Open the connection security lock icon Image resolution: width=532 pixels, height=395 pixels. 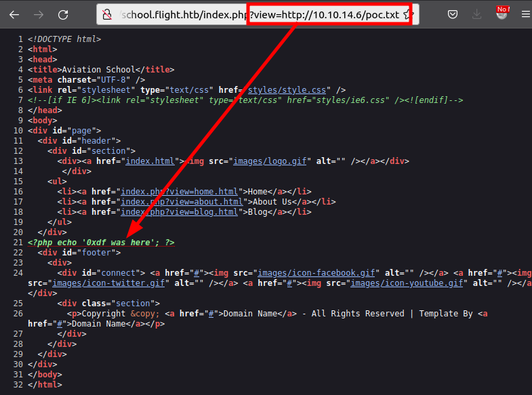[x=106, y=14]
